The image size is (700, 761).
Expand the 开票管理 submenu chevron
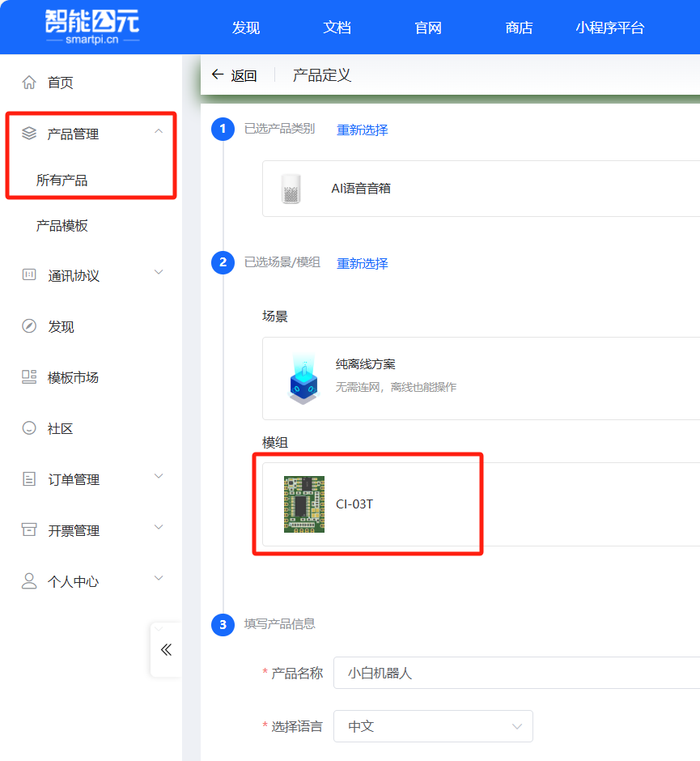pyautogui.click(x=158, y=526)
